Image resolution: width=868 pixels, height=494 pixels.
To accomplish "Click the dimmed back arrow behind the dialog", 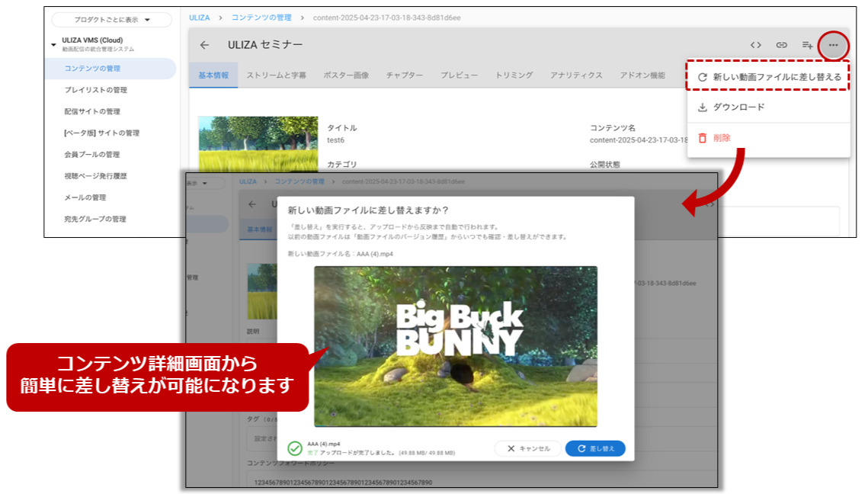I will [x=252, y=204].
